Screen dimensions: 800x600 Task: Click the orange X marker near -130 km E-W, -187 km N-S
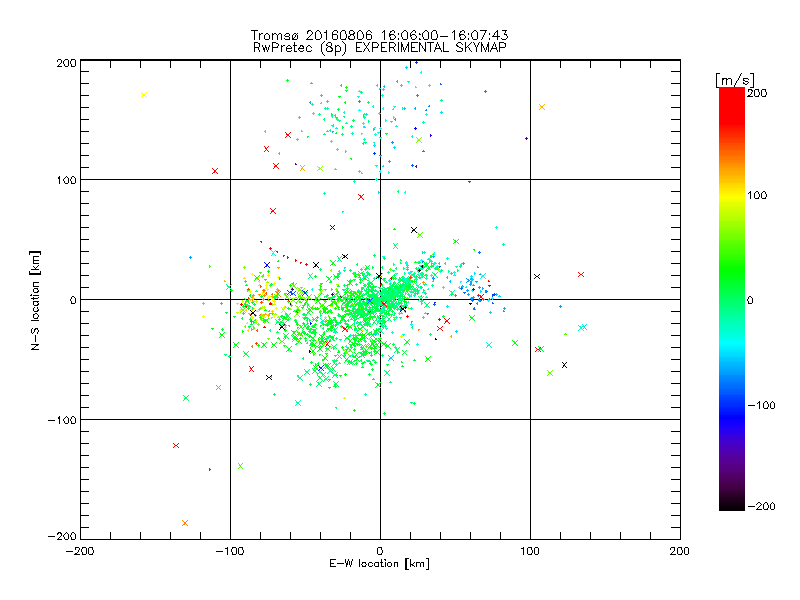(185, 523)
